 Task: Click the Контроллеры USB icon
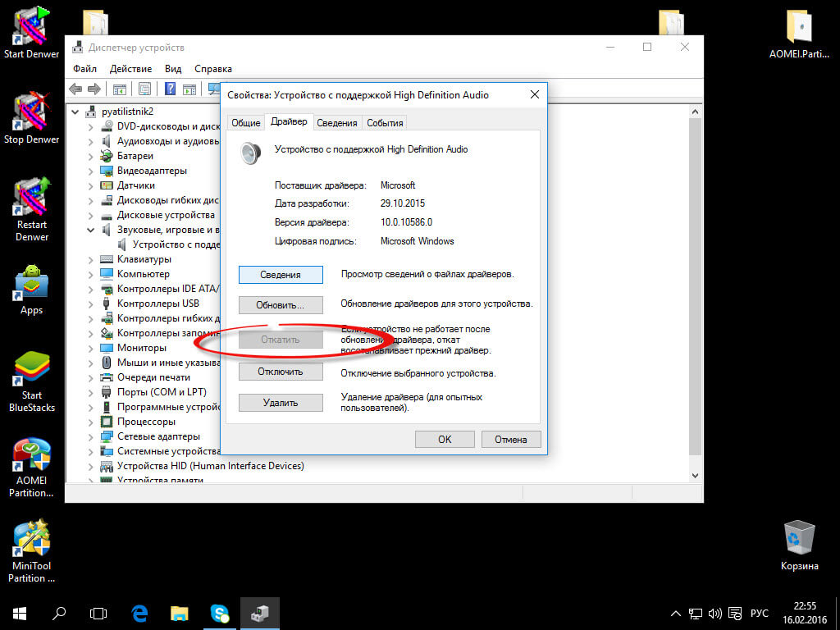pos(106,304)
